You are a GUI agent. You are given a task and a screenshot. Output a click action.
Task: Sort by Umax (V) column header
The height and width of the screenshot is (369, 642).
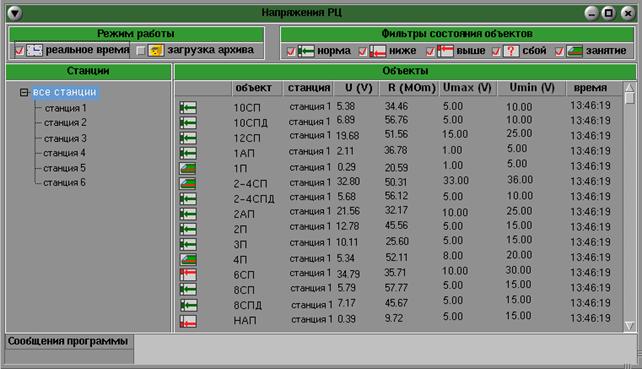468,88
